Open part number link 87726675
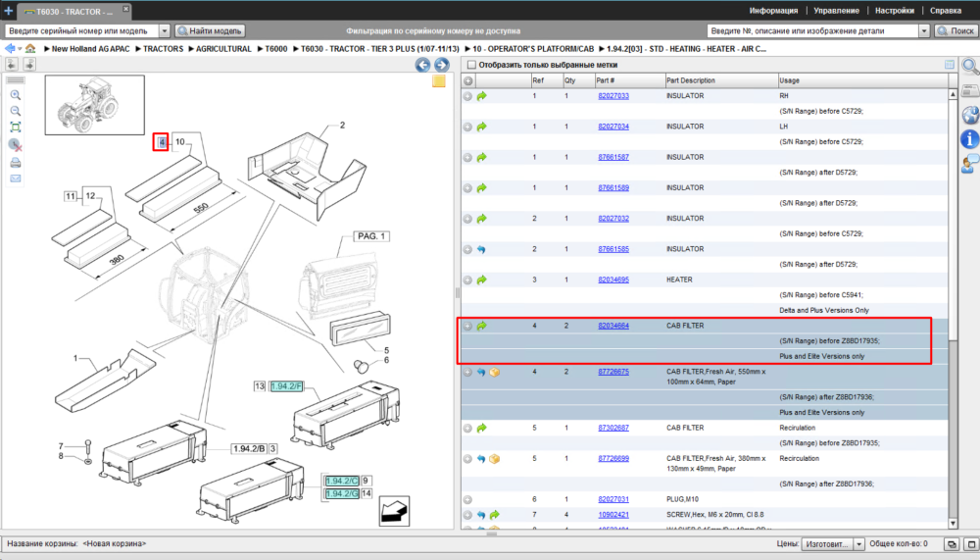 coord(613,373)
